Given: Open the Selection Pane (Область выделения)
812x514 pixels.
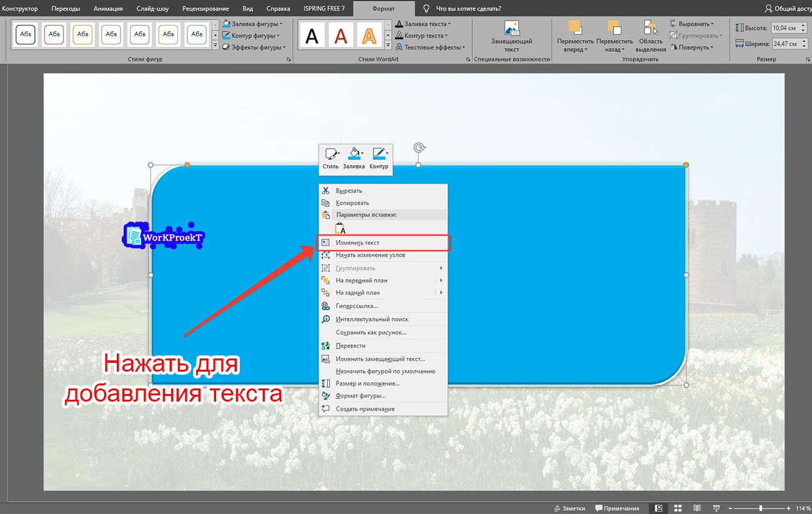Looking at the screenshot, I should 651,36.
